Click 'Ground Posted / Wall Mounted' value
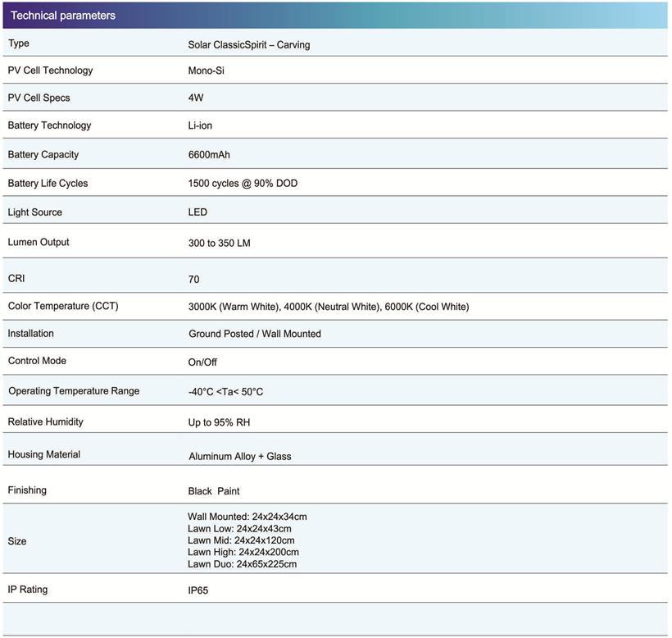This screenshot has width=672, height=638. 255,334
